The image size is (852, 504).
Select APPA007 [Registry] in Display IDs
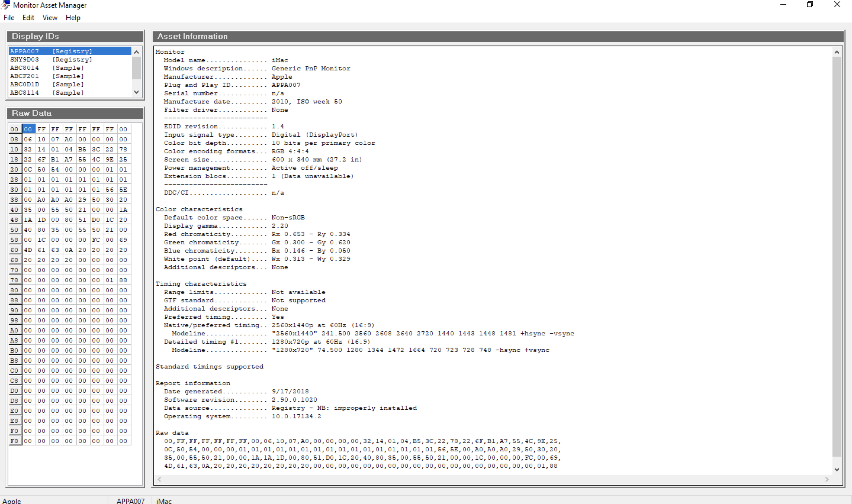70,51
